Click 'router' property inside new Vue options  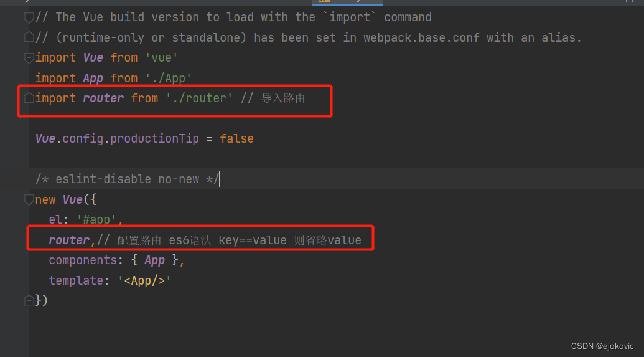69,240
